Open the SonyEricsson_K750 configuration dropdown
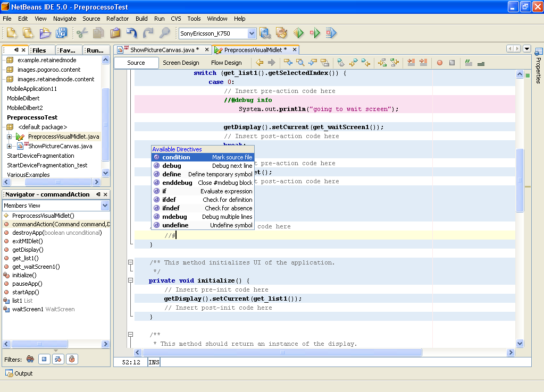This screenshot has height=392, width=544. point(252,33)
